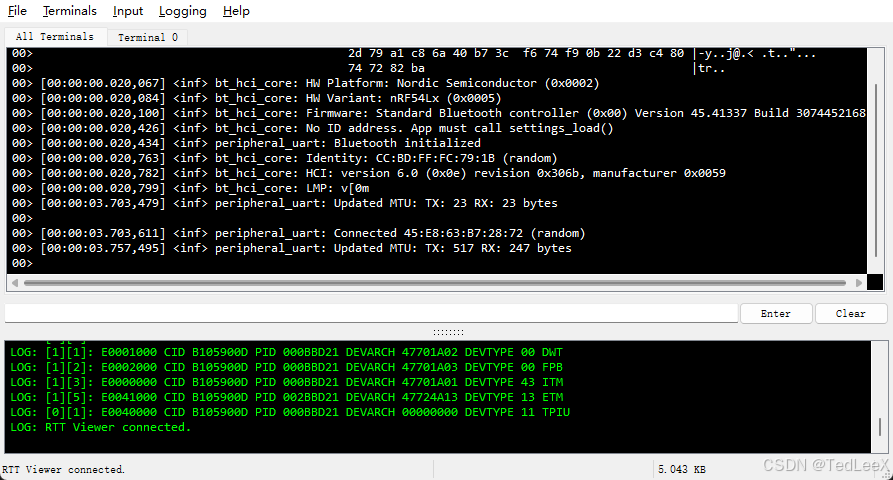Click the 'Updated MTU: TX: 23' line

coord(284,203)
